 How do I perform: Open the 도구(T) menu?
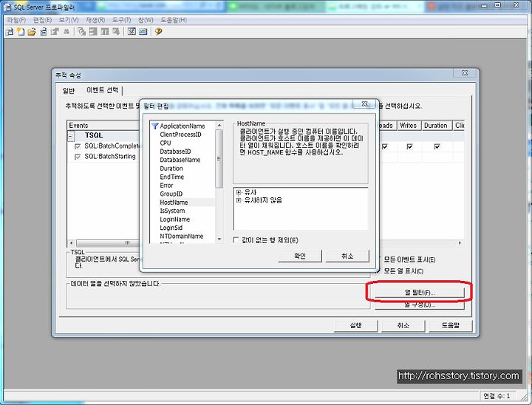[121, 20]
